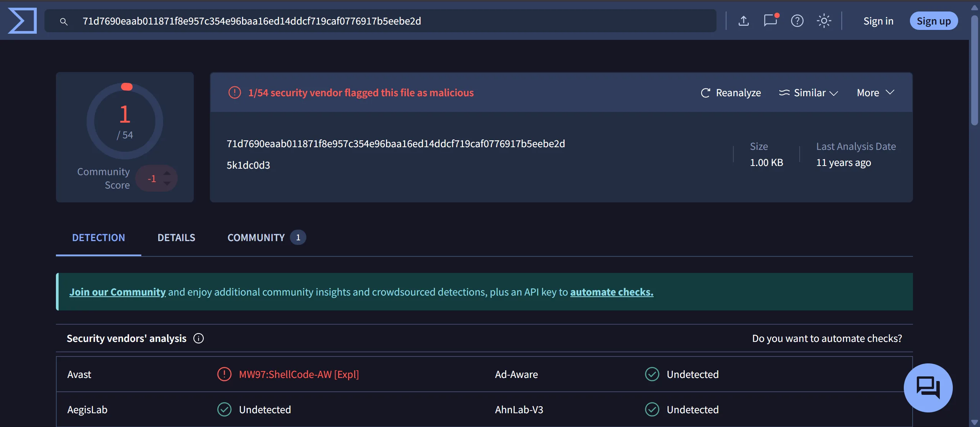The width and height of the screenshot is (980, 427).
Task: Click the VirusTotal sigma logo
Action: [x=22, y=21]
